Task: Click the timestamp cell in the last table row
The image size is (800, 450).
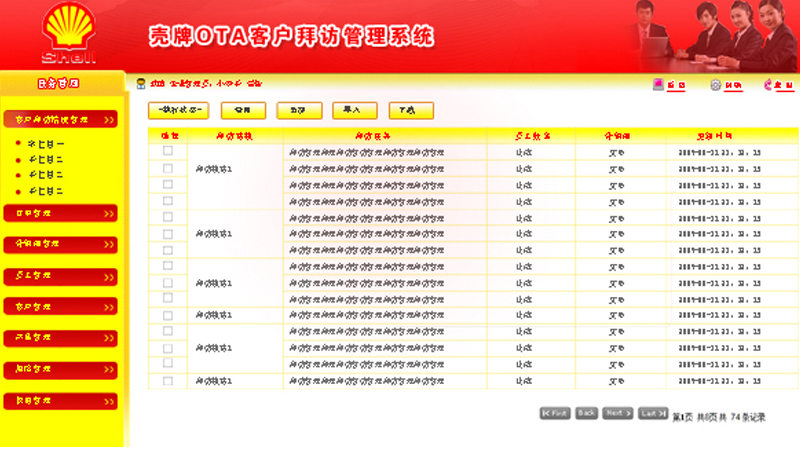Action: tap(732, 381)
